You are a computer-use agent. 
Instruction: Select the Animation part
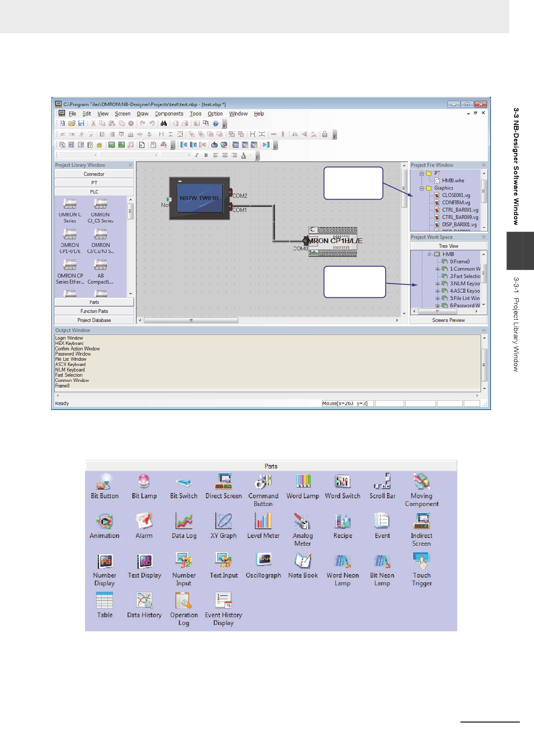point(105,526)
